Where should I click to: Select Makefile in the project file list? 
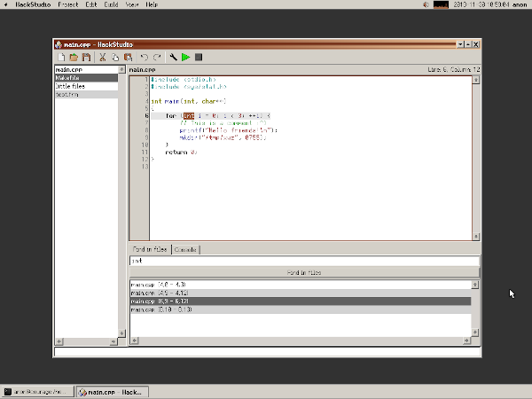pos(87,78)
